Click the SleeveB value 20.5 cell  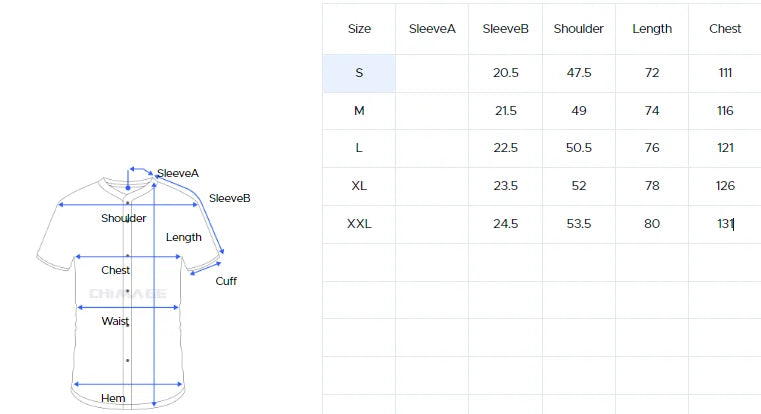[505, 73]
